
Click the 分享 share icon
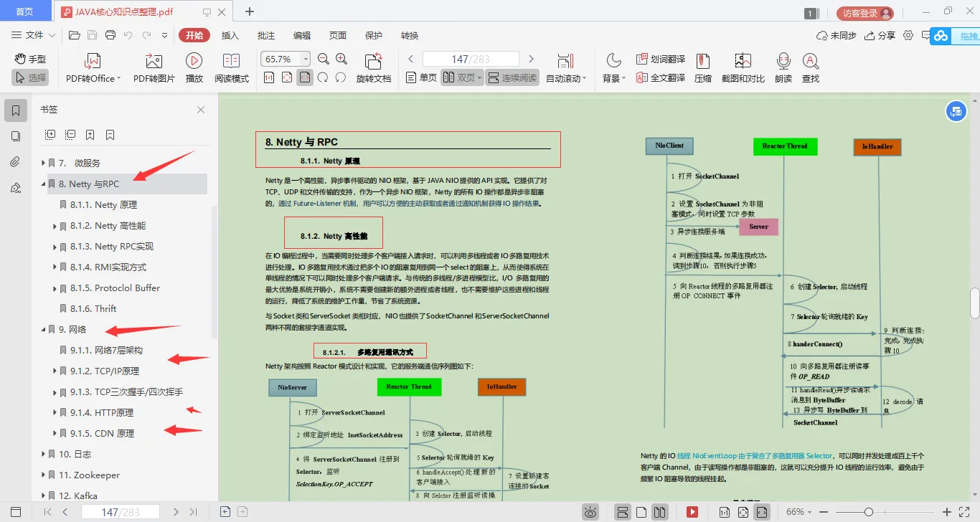[x=880, y=35]
